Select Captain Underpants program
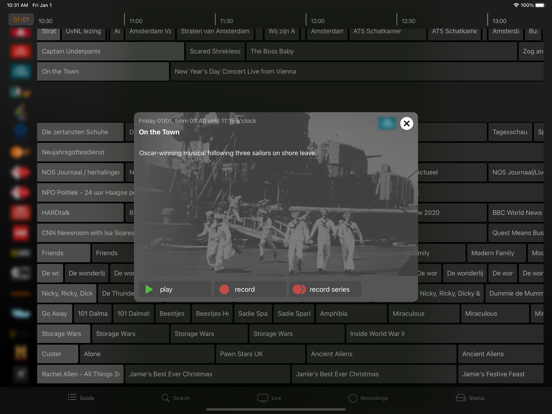552x414 pixels. pos(110,51)
